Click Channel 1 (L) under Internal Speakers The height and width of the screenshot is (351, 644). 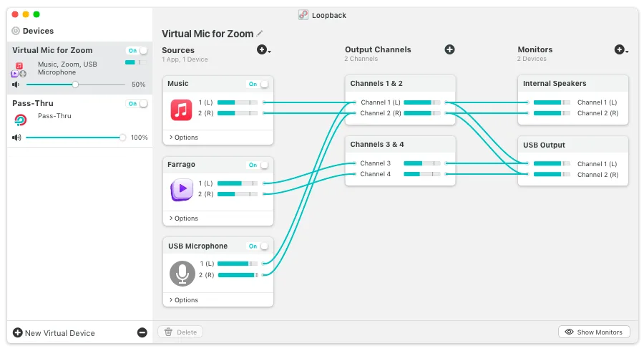[x=597, y=102]
